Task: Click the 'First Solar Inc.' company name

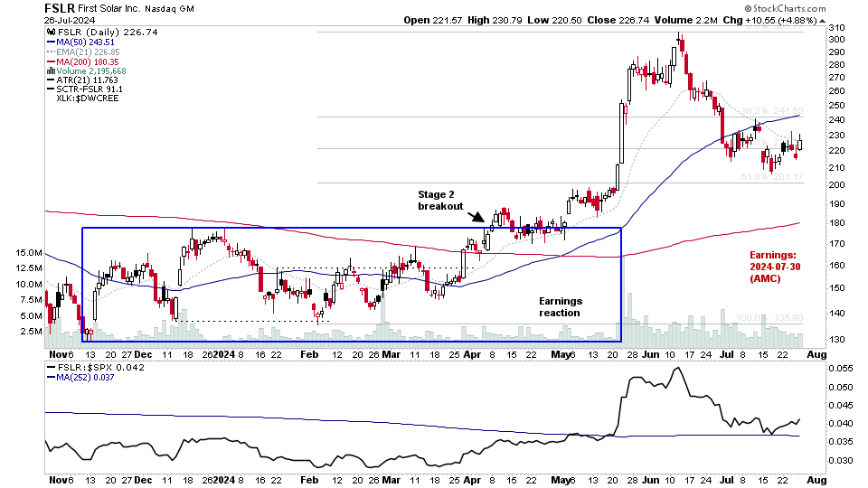Action: click(109, 9)
